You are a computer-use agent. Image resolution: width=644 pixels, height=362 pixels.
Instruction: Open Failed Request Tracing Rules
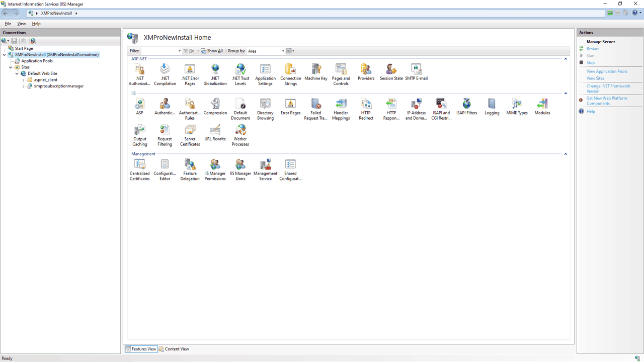pos(315,109)
